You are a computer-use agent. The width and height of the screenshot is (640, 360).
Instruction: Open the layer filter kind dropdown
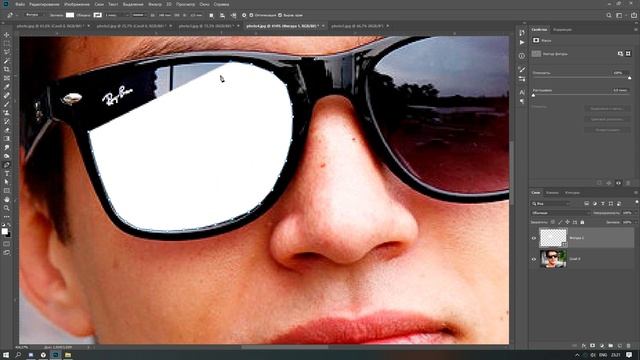click(551, 203)
